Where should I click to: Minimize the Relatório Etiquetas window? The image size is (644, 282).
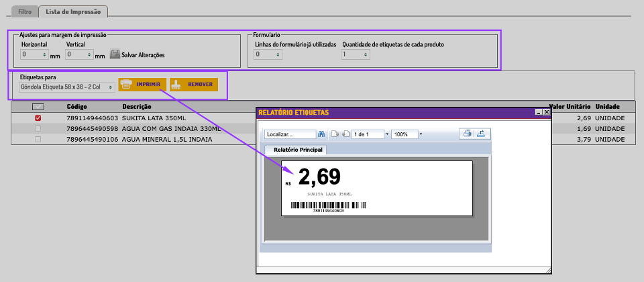pos(539,112)
